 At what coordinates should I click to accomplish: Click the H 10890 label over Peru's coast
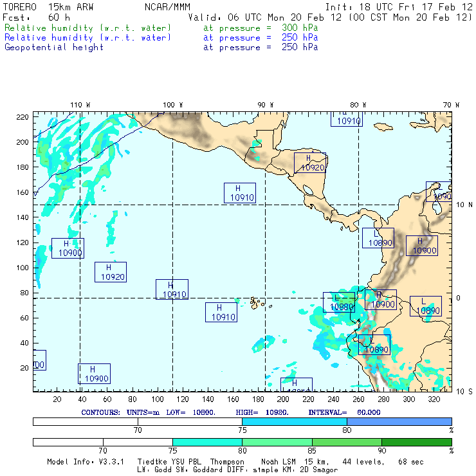(374, 345)
